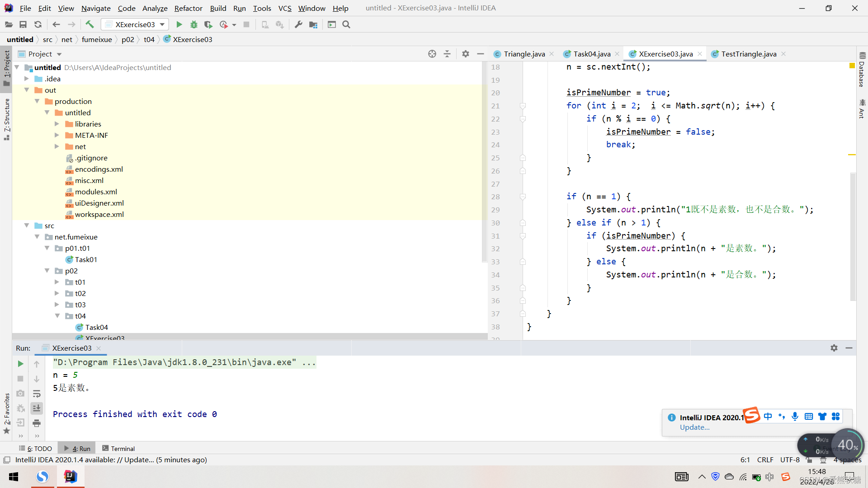
Task: Open Project panel gear options
Action: pos(466,54)
